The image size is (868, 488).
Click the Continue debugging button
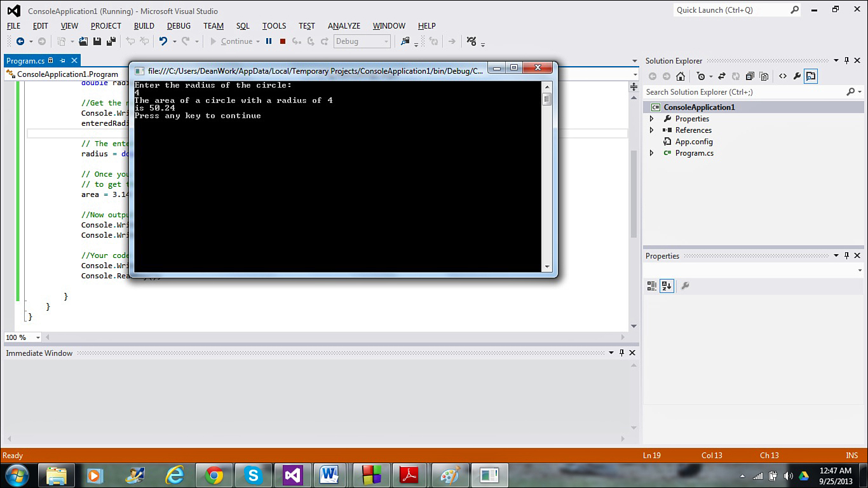click(x=231, y=41)
